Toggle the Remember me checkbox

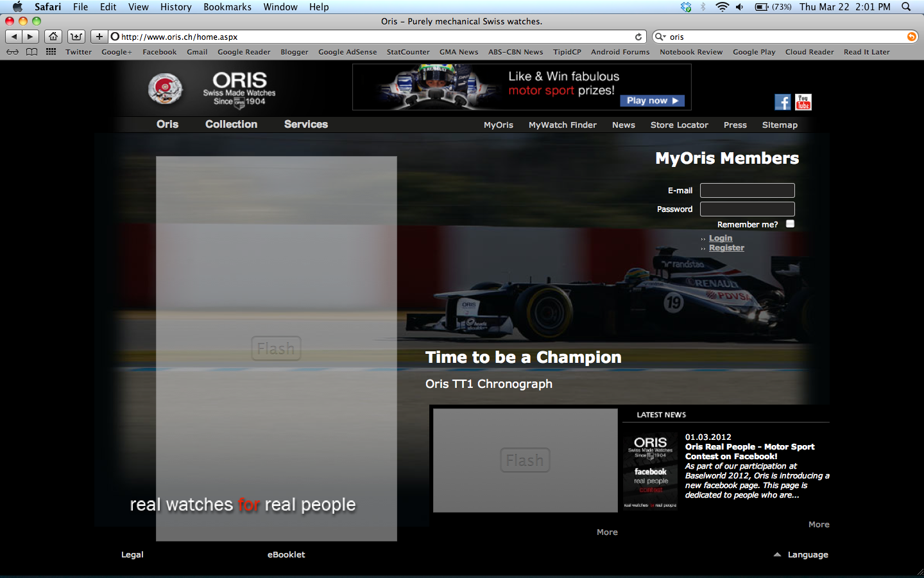click(791, 223)
